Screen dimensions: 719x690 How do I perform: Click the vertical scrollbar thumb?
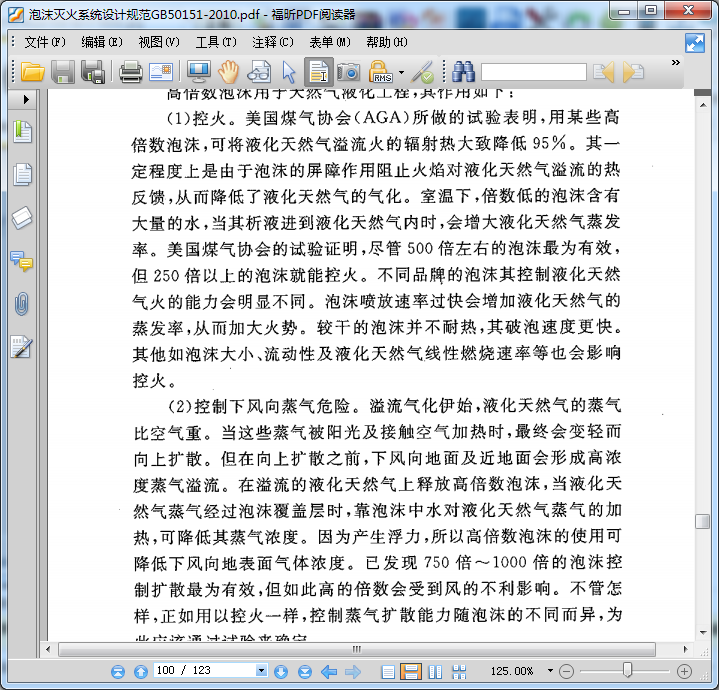tap(702, 522)
